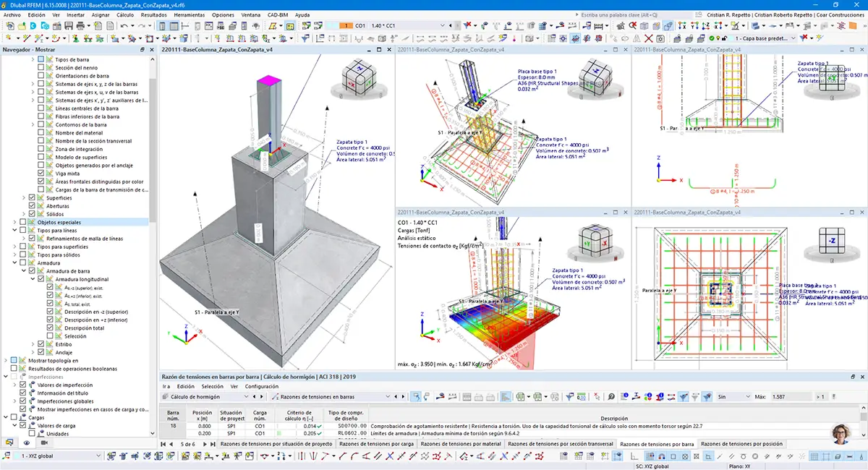The height and width of the screenshot is (470, 868).
Task: Click the filter funnel icon in second toolbar
Action: click(305, 38)
